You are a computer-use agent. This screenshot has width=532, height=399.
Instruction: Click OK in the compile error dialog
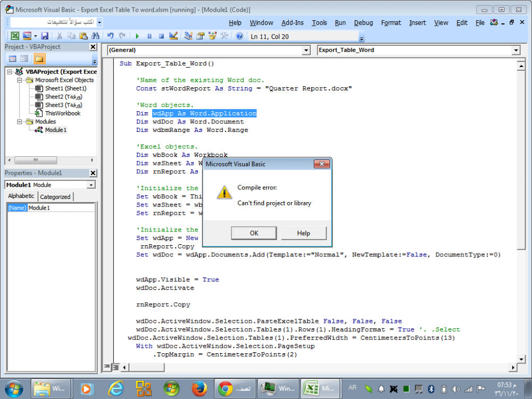tap(254, 233)
